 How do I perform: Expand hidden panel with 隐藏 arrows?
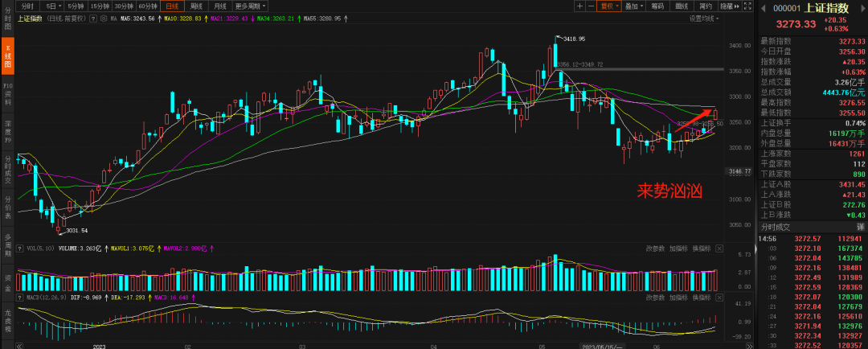pos(729,6)
